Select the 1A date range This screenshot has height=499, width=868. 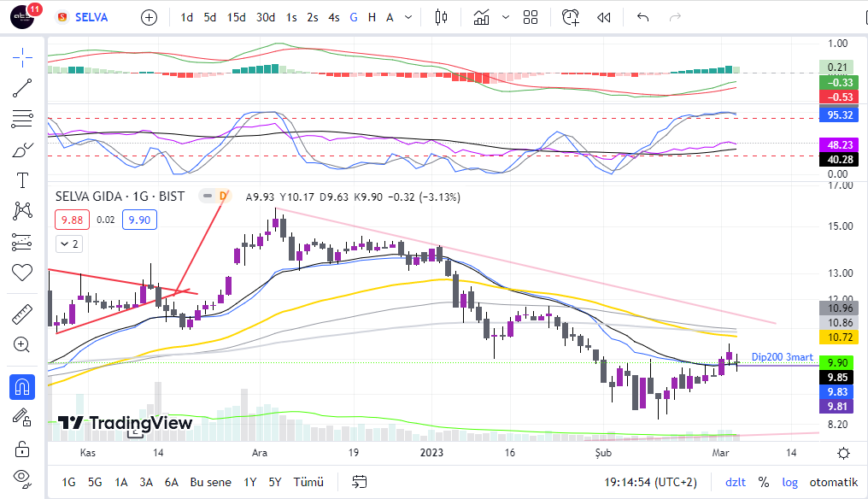click(121, 483)
